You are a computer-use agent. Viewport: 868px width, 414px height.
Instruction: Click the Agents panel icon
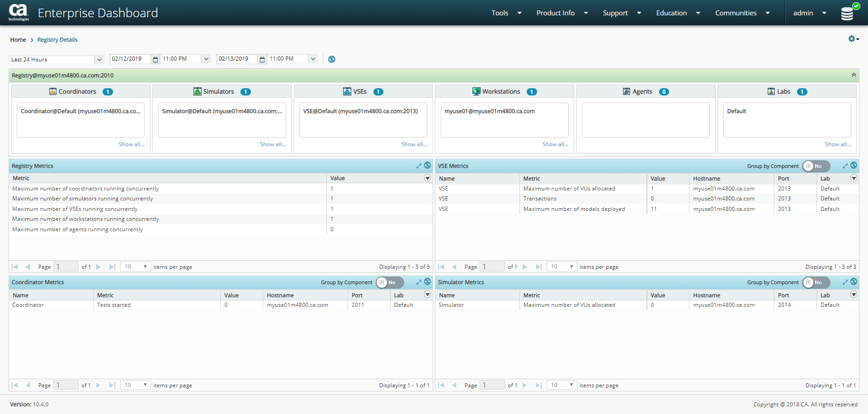point(627,91)
